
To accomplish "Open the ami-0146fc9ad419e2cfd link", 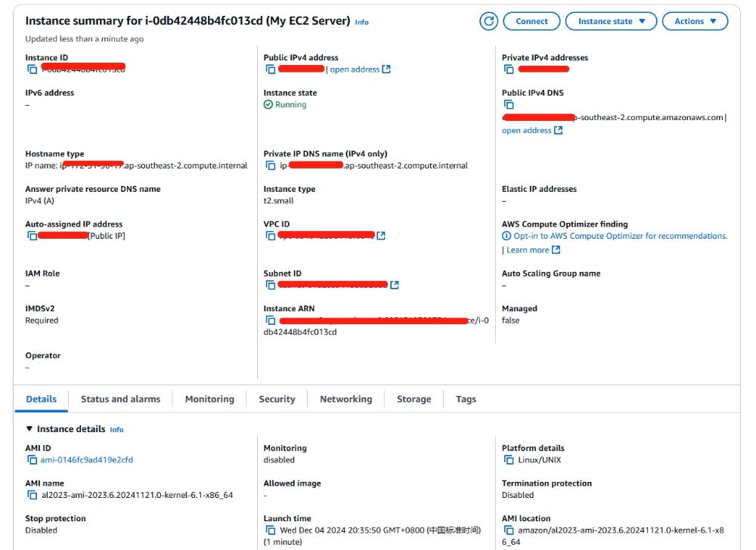I will click(86, 460).
